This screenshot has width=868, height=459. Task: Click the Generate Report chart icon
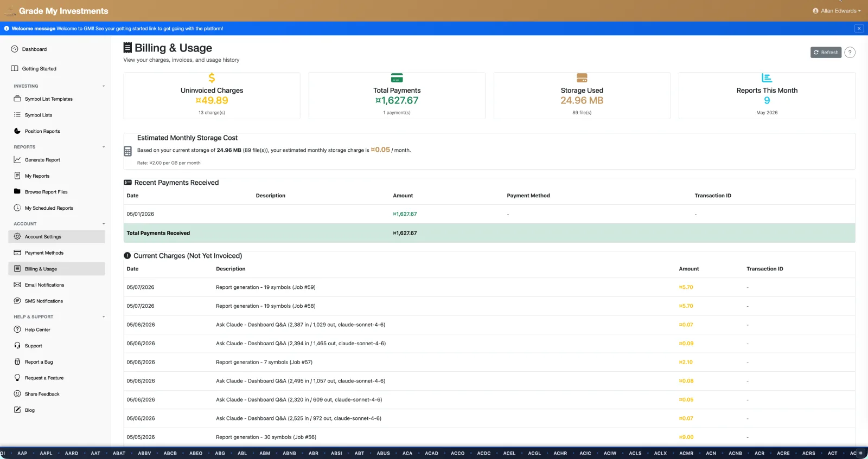[x=17, y=160]
